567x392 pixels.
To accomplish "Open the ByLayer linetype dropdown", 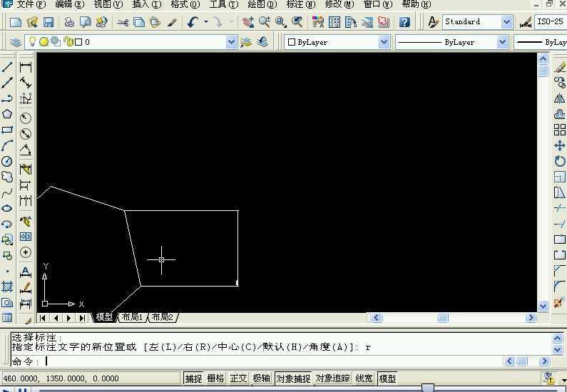I will click(502, 42).
